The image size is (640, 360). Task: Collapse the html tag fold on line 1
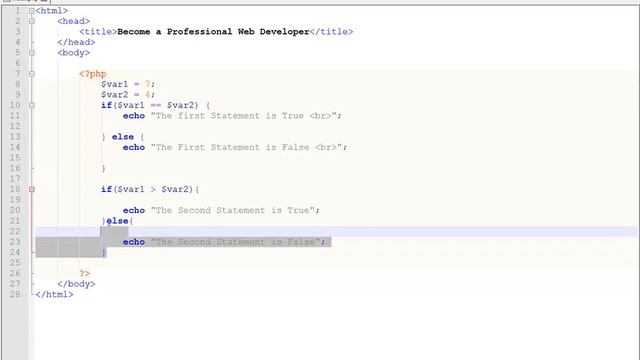pyautogui.click(x=32, y=11)
